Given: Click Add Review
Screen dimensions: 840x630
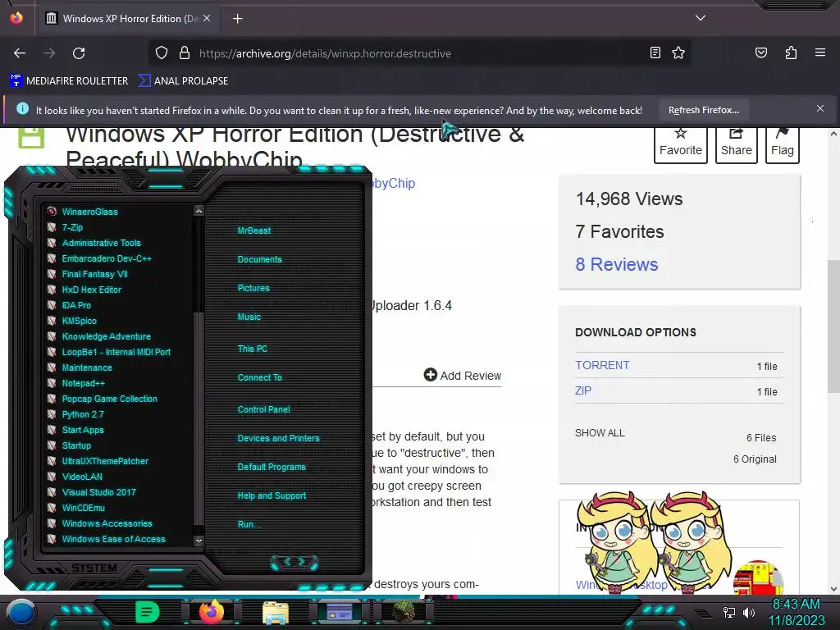Looking at the screenshot, I should pyautogui.click(x=463, y=375).
